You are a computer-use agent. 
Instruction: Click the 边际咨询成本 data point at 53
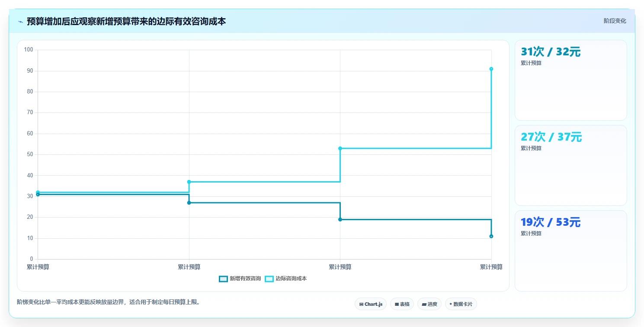click(340, 148)
